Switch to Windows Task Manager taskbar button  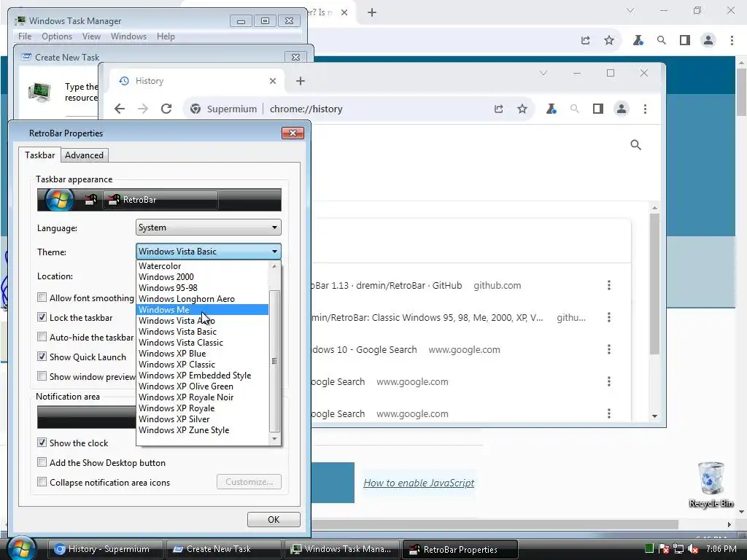coord(341,549)
